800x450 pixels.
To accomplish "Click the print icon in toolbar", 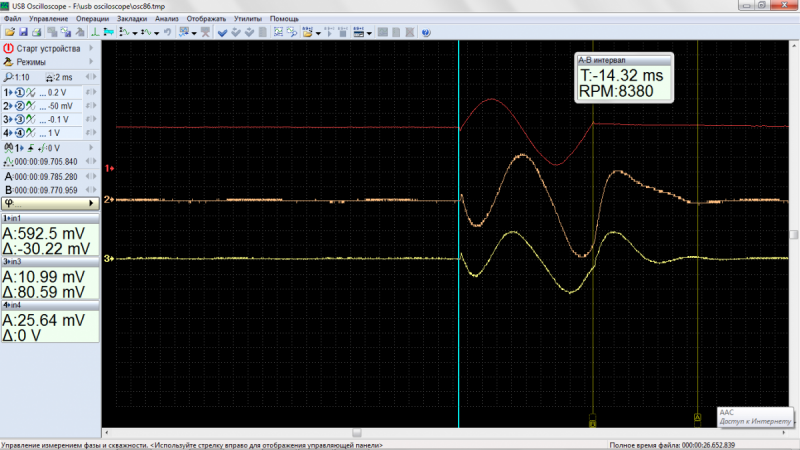I will [36, 32].
